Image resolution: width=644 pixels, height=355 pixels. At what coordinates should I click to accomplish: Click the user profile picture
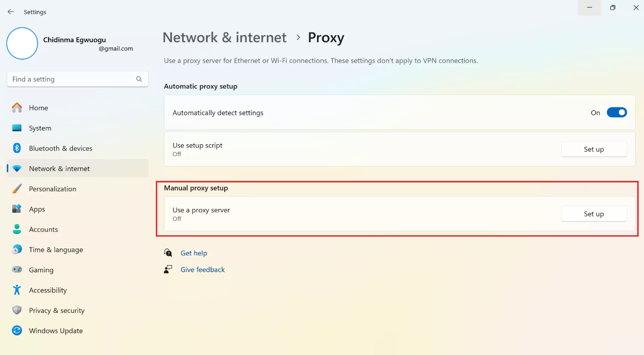click(x=22, y=43)
